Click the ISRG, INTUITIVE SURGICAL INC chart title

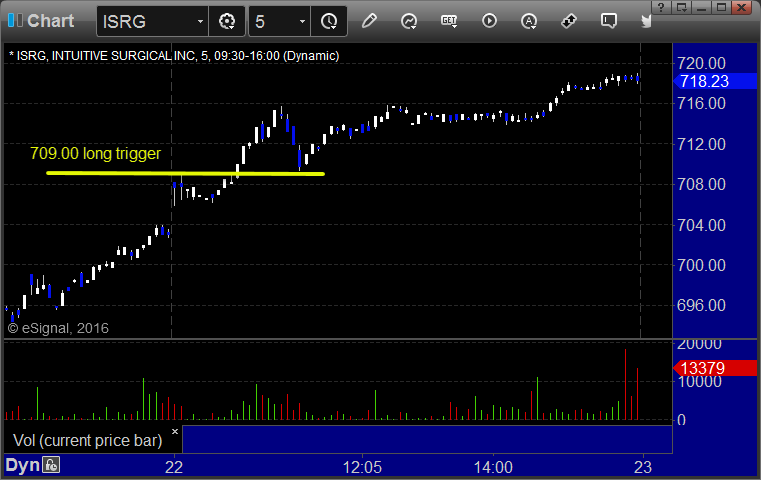tap(174, 56)
